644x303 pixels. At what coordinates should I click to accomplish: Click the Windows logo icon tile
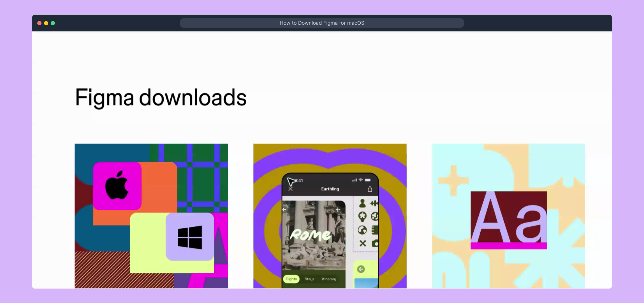click(190, 237)
